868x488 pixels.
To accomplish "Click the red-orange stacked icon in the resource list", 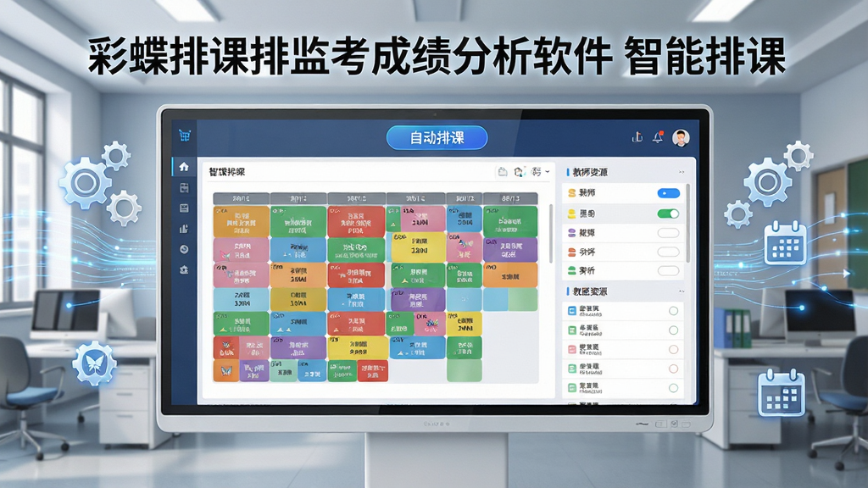I will 572,252.
